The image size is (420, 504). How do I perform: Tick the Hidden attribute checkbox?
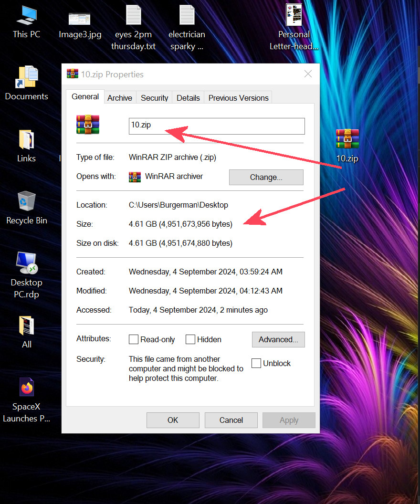(190, 339)
